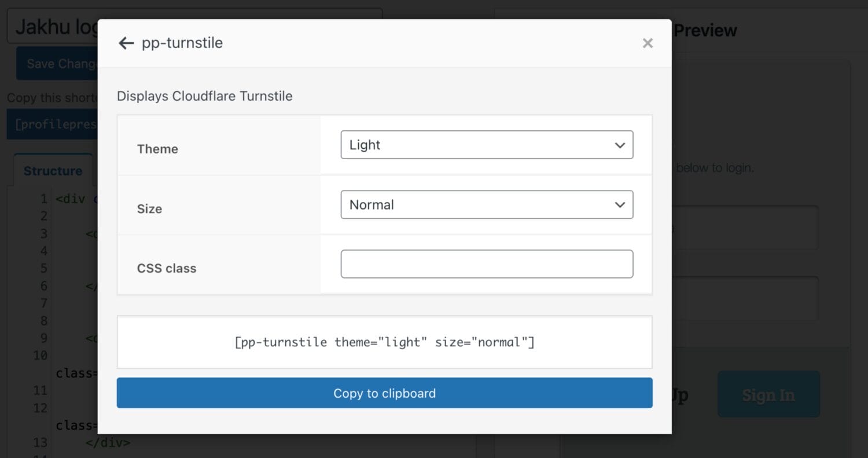
Task: Click the Sign In button in preview
Action: [x=768, y=394]
